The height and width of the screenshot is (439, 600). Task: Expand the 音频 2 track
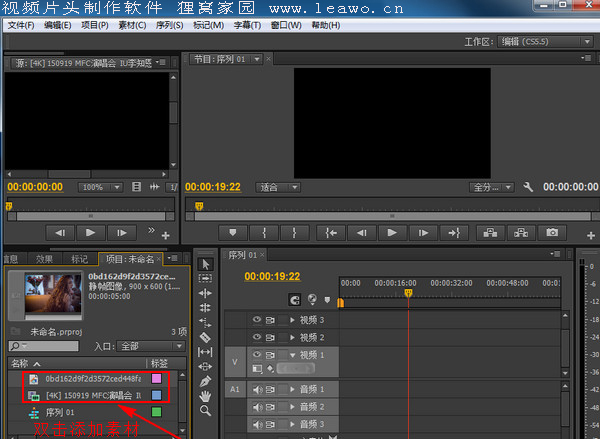[x=293, y=407]
